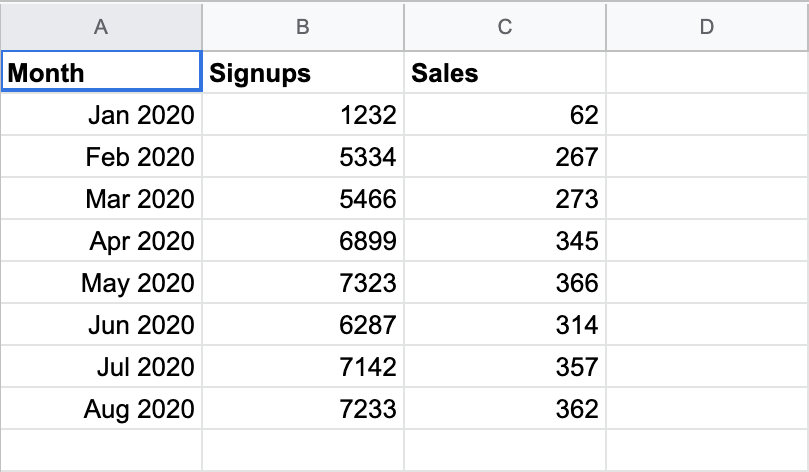Select the Feb 2020 cell
Viewport: 809px width, 472px height.
pyautogui.click(x=101, y=157)
